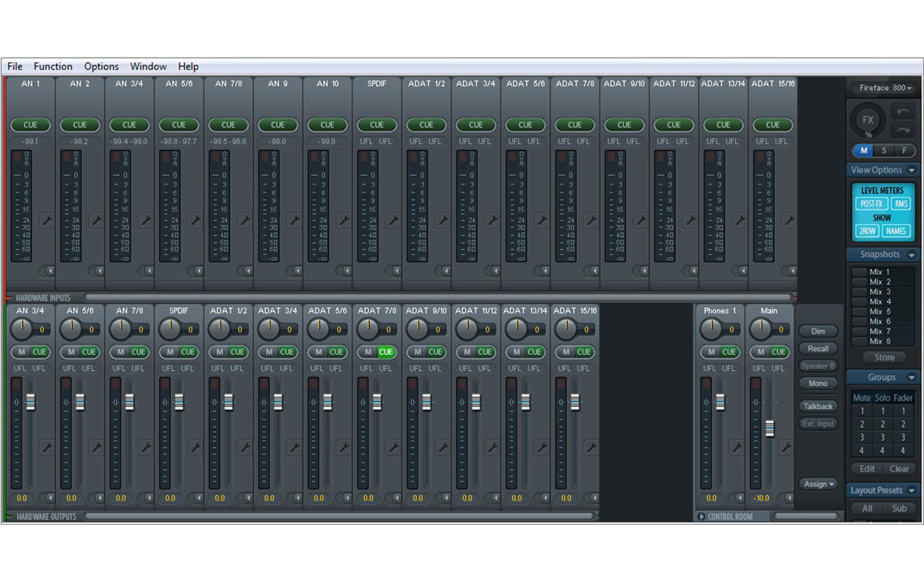Open the Function menu
924x582 pixels.
[x=53, y=66]
